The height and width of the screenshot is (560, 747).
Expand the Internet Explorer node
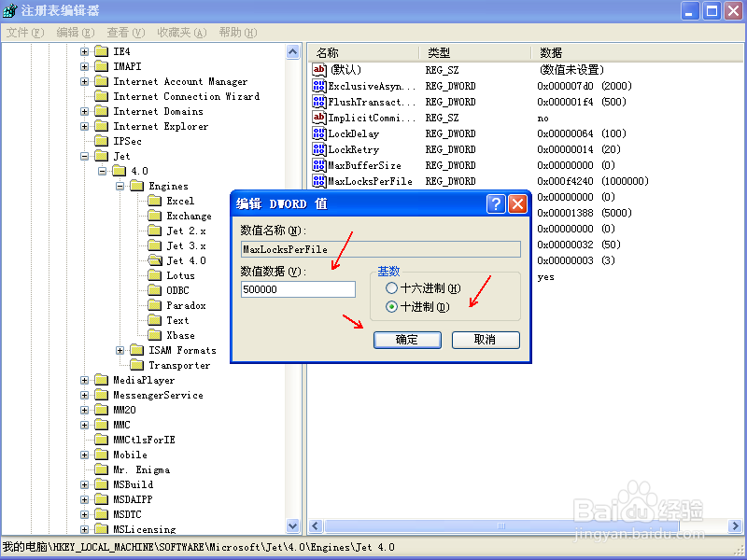pyautogui.click(x=84, y=126)
